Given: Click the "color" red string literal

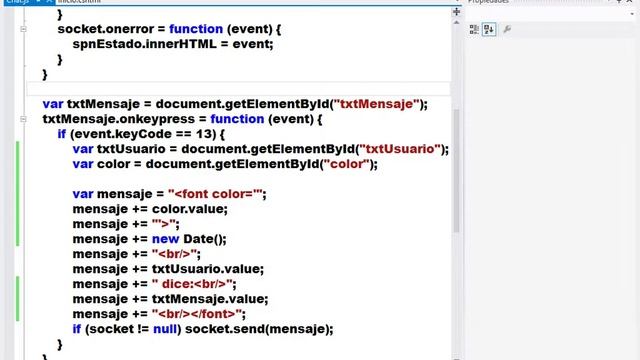Looking at the screenshot, I should click(346, 164).
